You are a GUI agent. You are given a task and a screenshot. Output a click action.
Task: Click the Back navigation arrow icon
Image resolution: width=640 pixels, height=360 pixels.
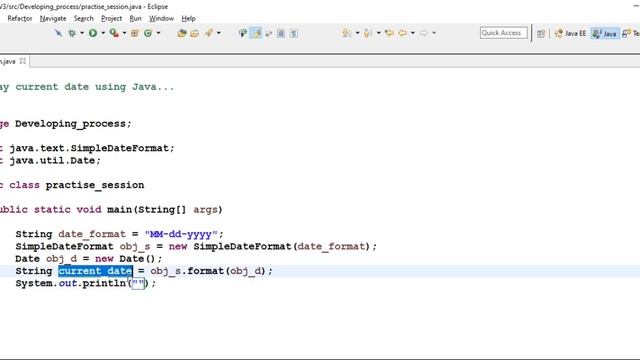coord(403,33)
